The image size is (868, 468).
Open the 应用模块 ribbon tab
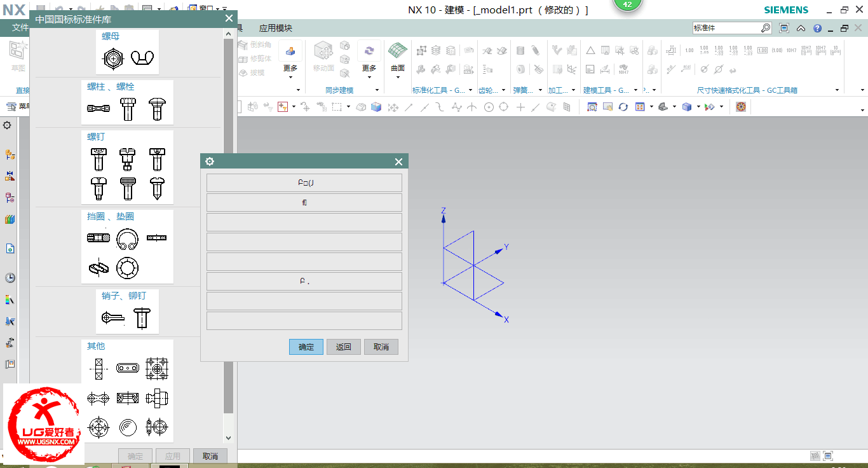click(276, 28)
